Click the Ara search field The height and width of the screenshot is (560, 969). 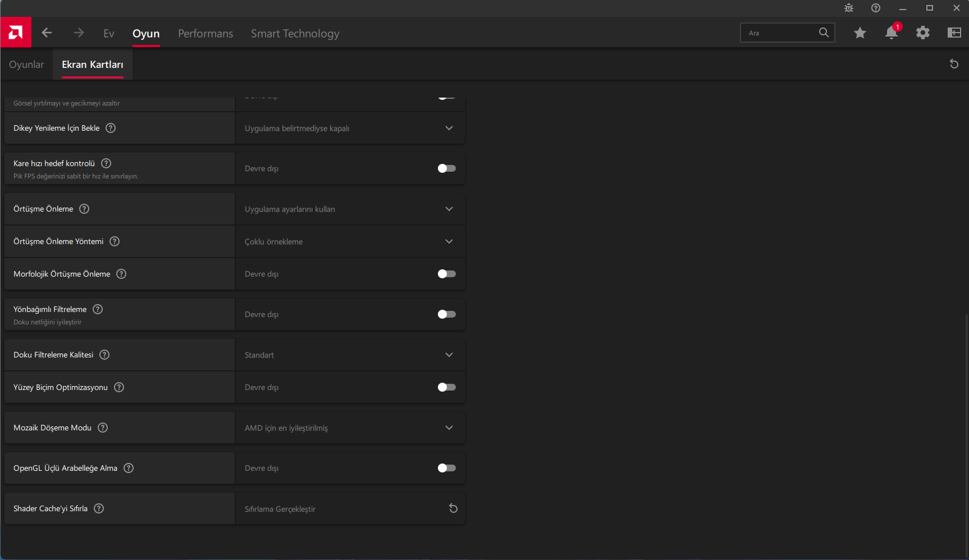[x=780, y=33]
